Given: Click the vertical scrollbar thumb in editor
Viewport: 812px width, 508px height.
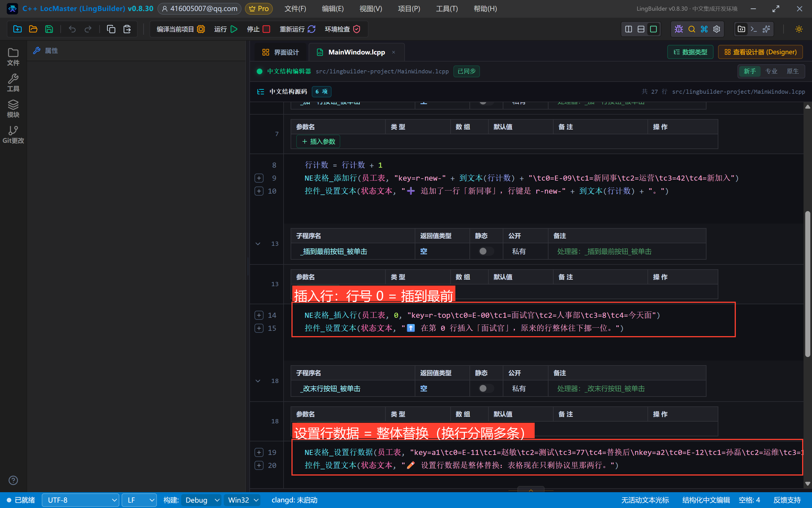Looking at the screenshot, I should coord(808,284).
